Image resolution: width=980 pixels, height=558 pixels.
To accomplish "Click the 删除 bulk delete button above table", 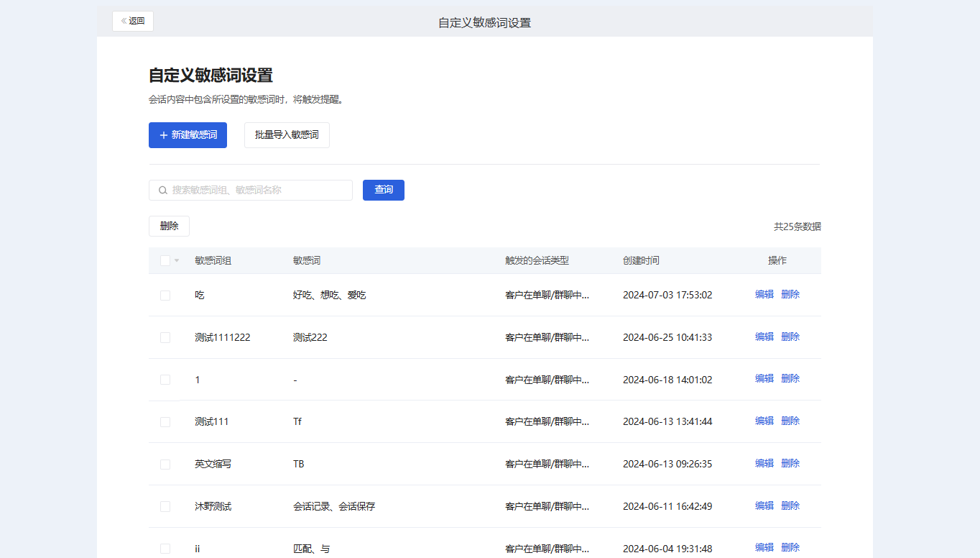I will [x=169, y=226].
